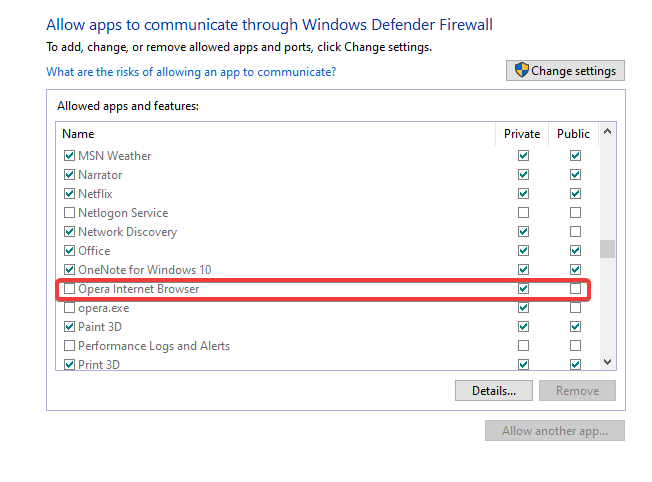Click the vertical scrollbar thumb
Screen dimensions: 652x482
click(x=607, y=249)
